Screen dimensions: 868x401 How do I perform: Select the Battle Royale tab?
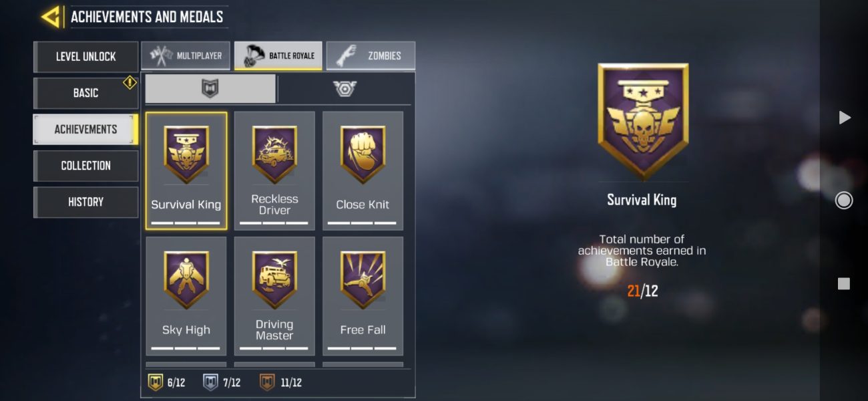(278, 55)
